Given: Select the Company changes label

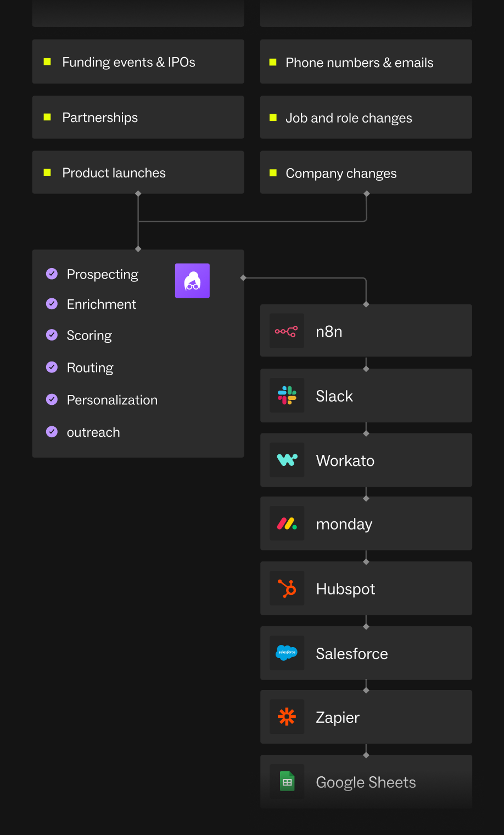Looking at the screenshot, I should pos(341,174).
